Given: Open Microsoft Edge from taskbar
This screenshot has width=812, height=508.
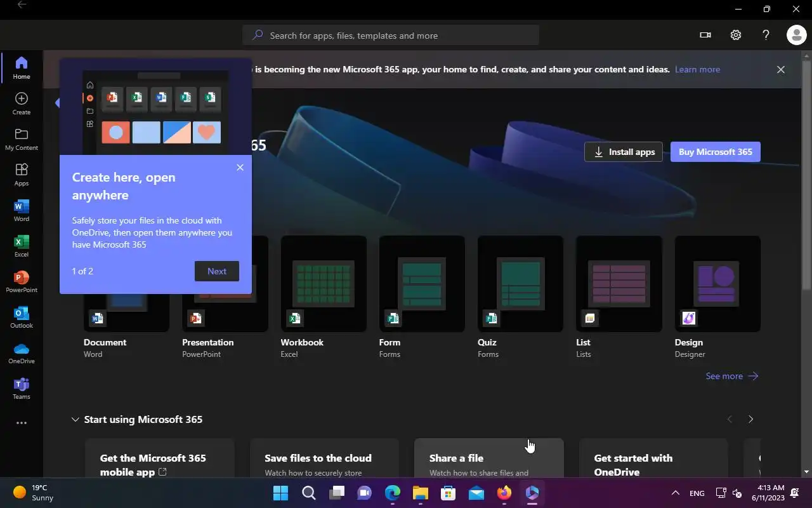Looking at the screenshot, I should 393,493.
